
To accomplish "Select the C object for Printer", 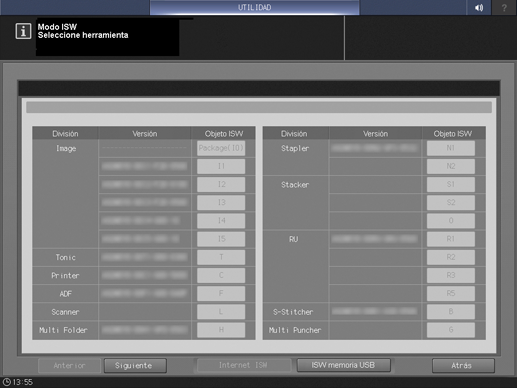I will (221, 275).
